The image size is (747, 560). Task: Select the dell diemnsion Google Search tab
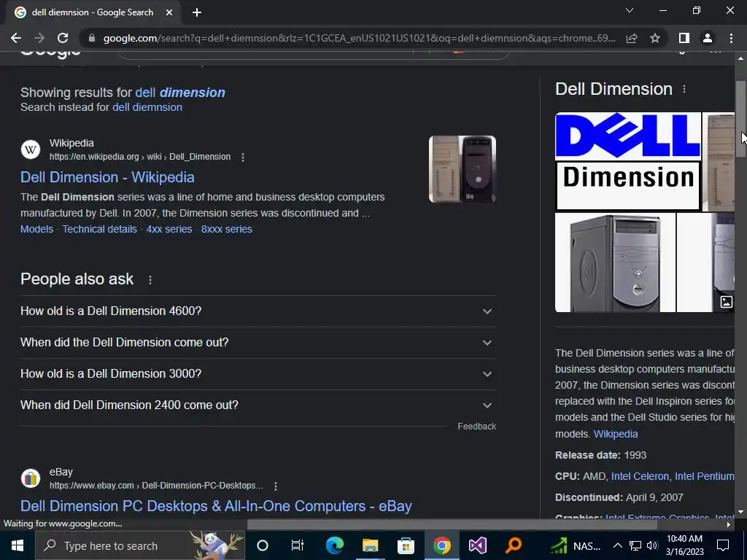click(x=93, y=12)
